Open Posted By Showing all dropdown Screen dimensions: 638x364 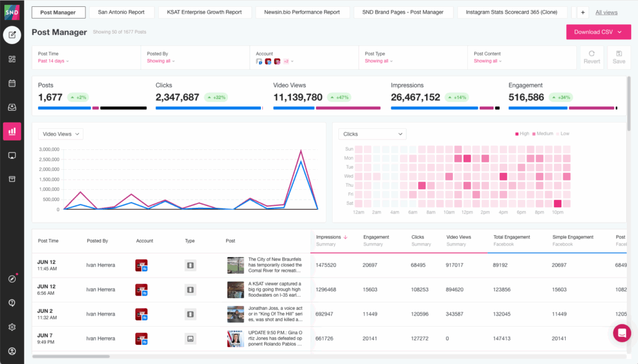[161, 61]
